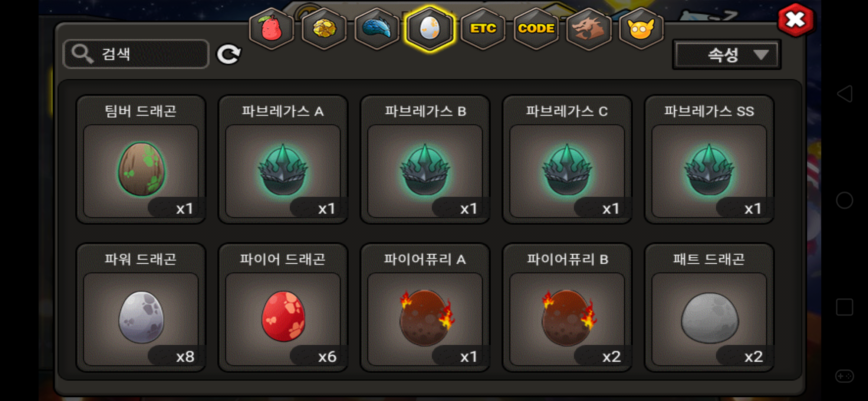This screenshot has height=401, width=868.
Task: Open the ETC category tab
Action: click(483, 29)
